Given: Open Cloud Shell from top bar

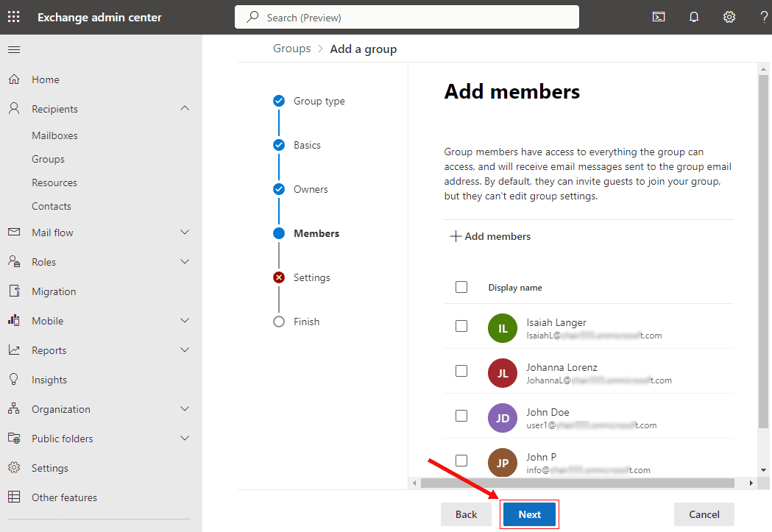Looking at the screenshot, I should point(659,17).
